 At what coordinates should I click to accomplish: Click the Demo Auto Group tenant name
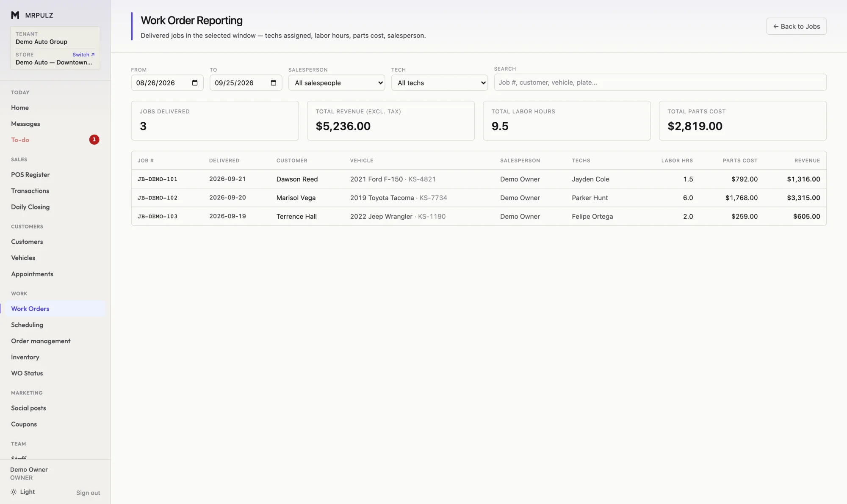41,41
